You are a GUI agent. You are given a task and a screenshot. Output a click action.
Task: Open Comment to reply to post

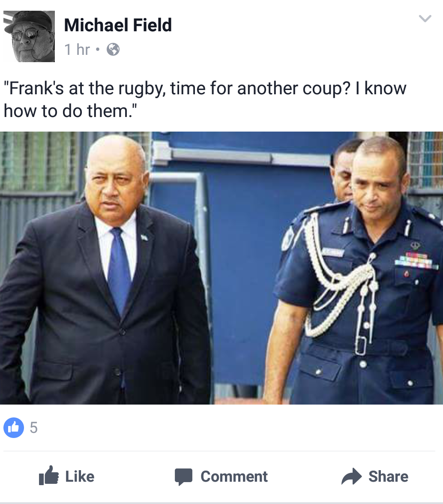(x=234, y=477)
